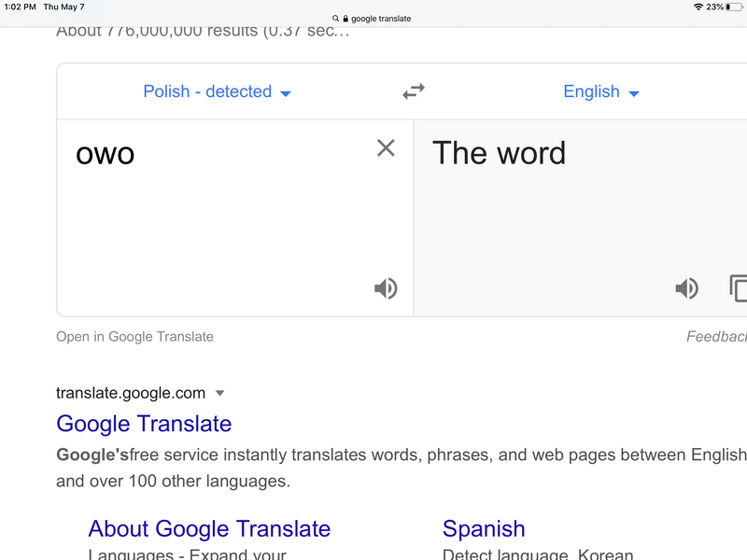Select the translated output The word
The width and height of the screenshot is (747, 560).
coord(499,153)
